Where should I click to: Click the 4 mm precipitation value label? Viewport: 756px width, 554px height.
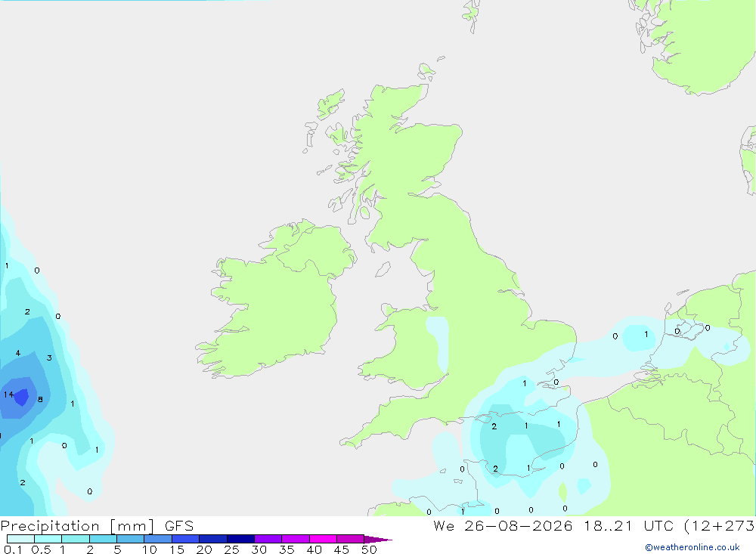click(x=18, y=353)
